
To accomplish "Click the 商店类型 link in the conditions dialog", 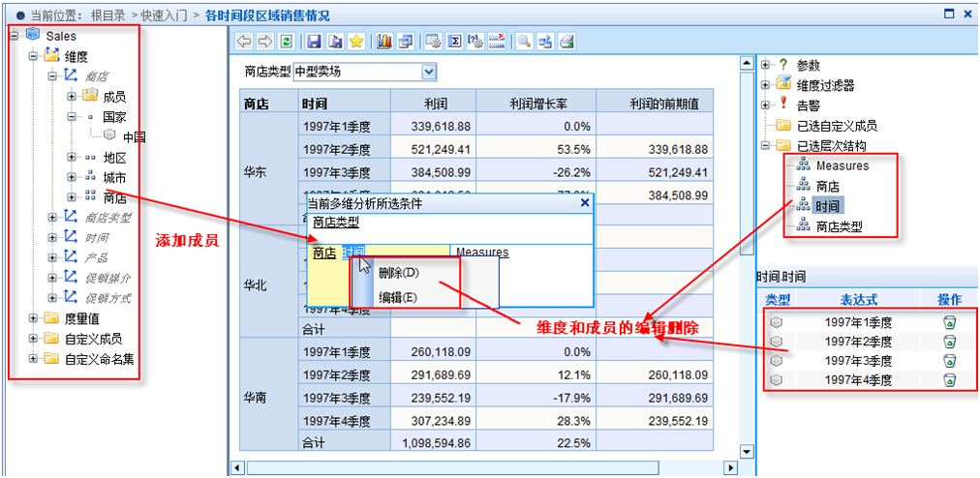I will pos(336,222).
